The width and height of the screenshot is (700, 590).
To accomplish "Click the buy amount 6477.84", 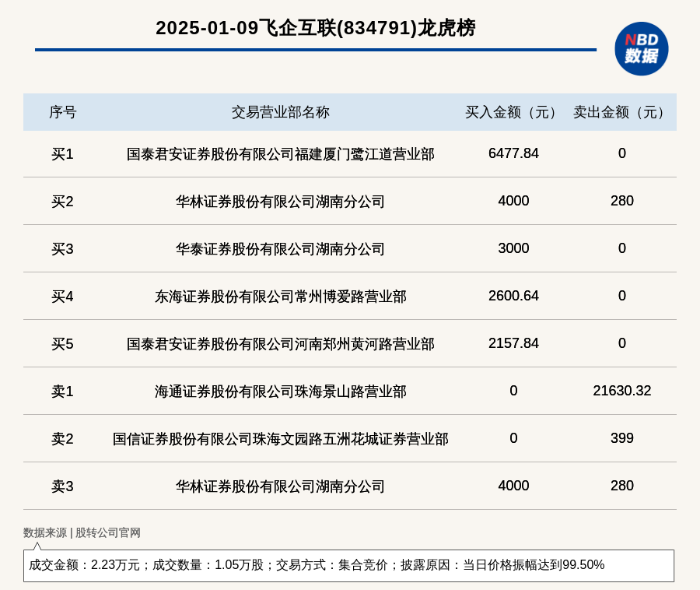I will [x=513, y=153].
